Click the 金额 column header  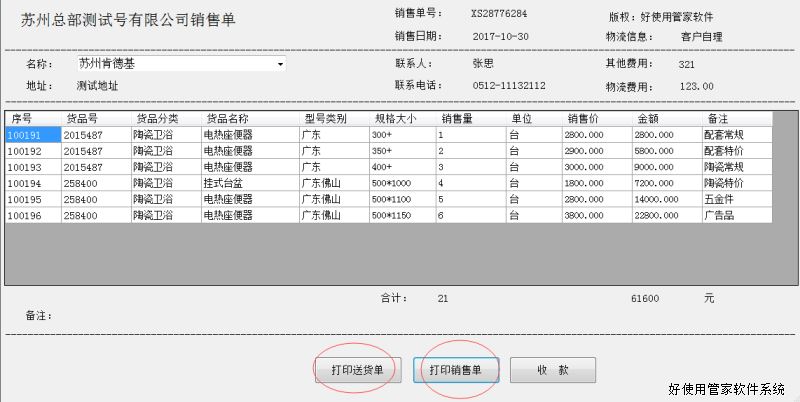[648, 118]
